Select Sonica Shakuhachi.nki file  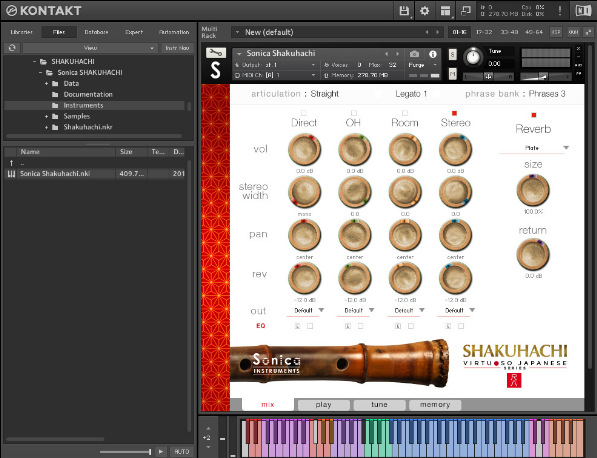pyautogui.click(x=95, y=174)
